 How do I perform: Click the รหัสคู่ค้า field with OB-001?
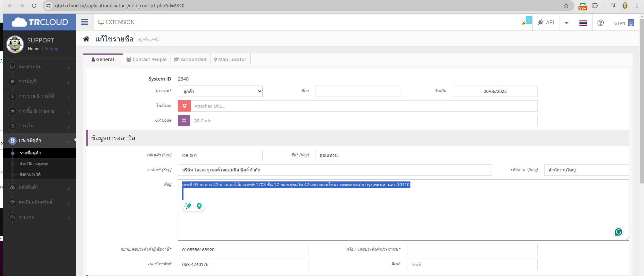click(x=220, y=155)
